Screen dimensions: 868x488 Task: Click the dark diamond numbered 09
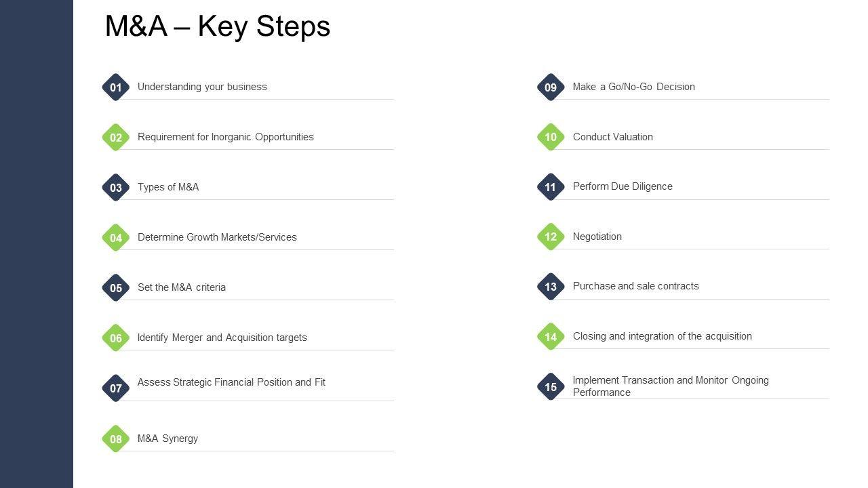point(551,87)
